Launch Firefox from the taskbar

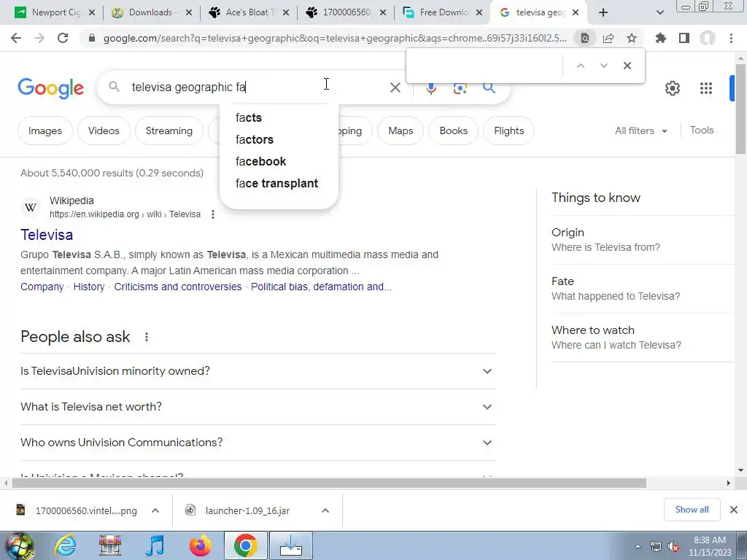(200, 545)
